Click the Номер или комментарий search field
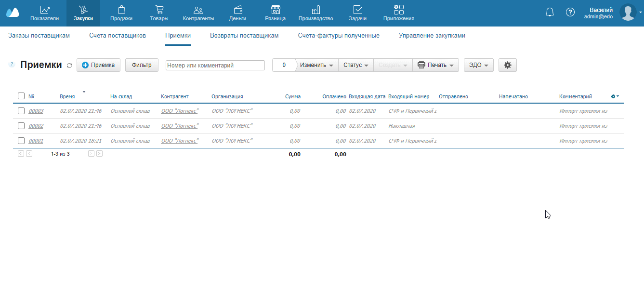This screenshot has width=644, height=306. tap(215, 65)
